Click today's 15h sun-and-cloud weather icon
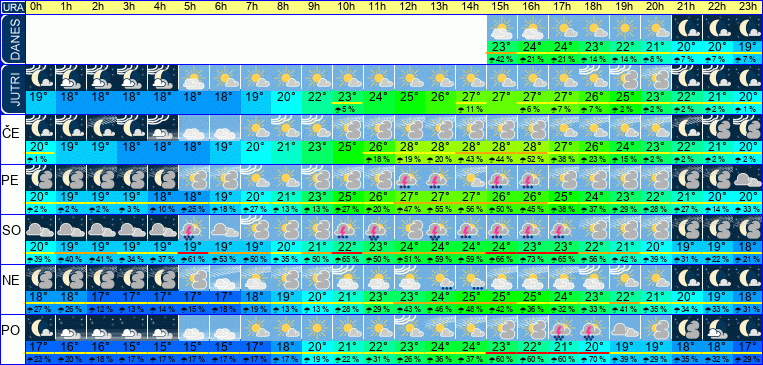This screenshot has height=365, width=763. coord(501,28)
